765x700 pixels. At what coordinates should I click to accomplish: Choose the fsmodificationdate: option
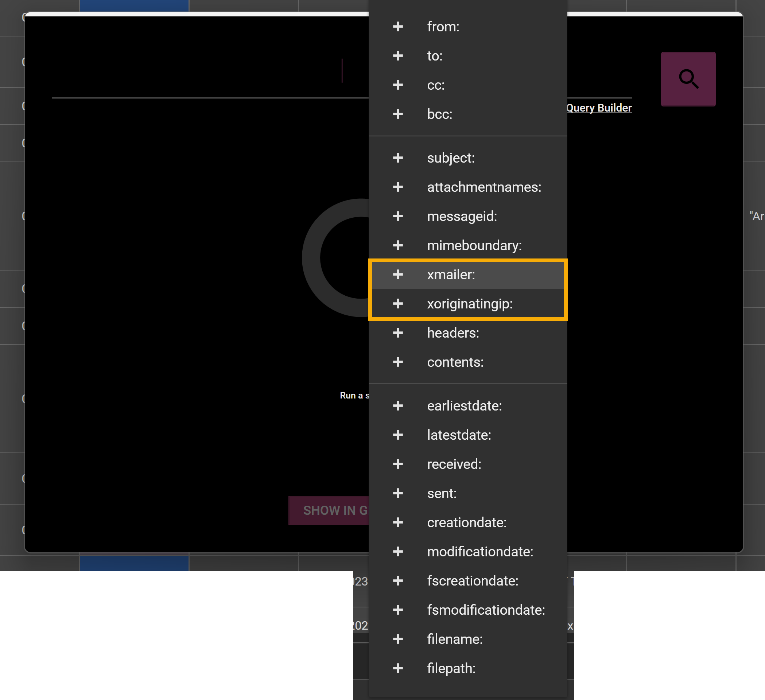(486, 610)
